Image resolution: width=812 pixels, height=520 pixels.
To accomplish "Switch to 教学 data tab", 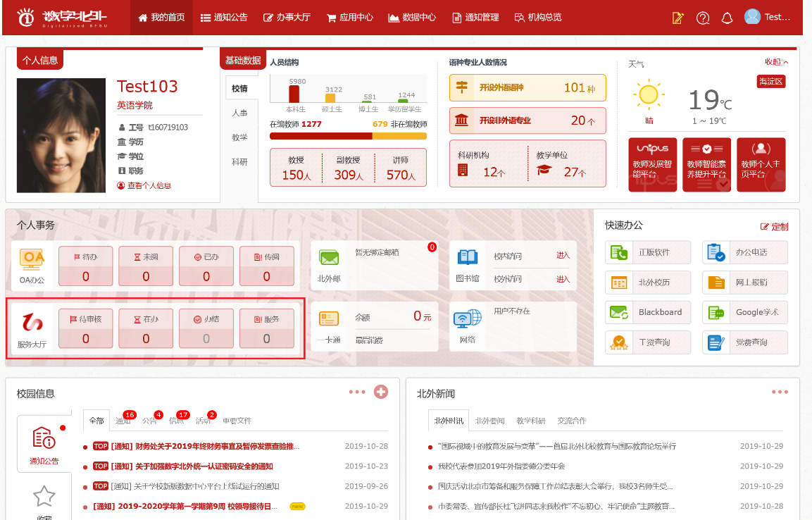I will [239, 137].
